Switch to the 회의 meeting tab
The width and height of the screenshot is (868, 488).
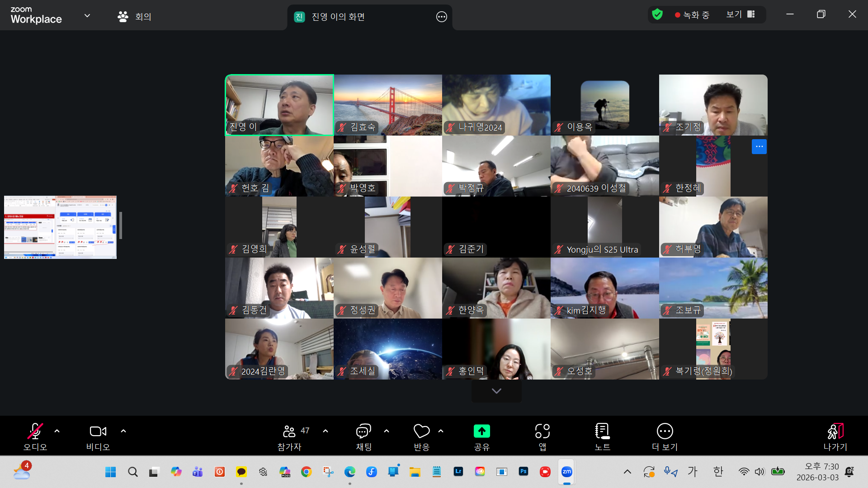[134, 17]
